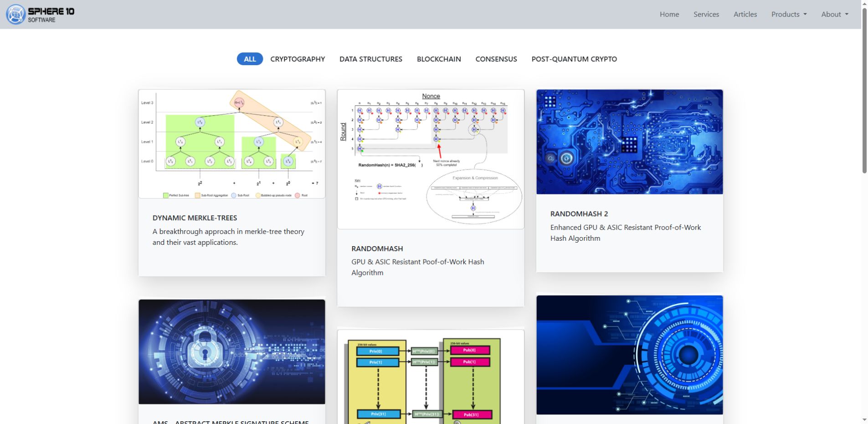The height and width of the screenshot is (424, 868).
Task: Click the Sphere 10 Software logo
Action: [x=40, y=14]
